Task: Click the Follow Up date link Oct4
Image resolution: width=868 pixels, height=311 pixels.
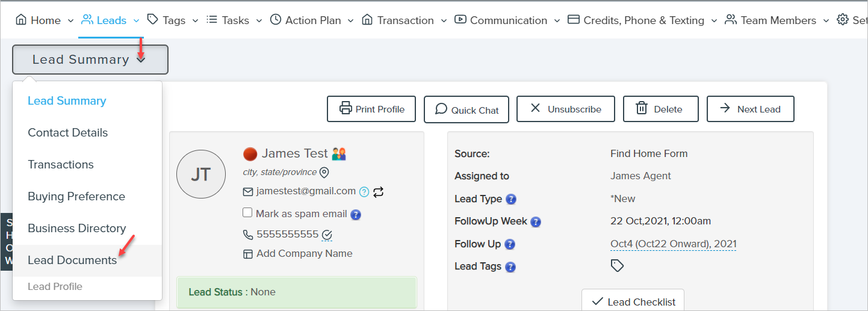Action: coord(673,244)
